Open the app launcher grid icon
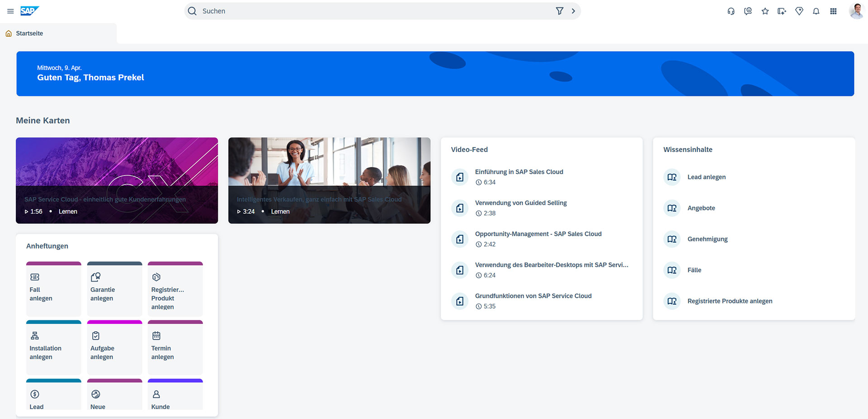This screenshot has width=868, height=419. tap(833, 11)
